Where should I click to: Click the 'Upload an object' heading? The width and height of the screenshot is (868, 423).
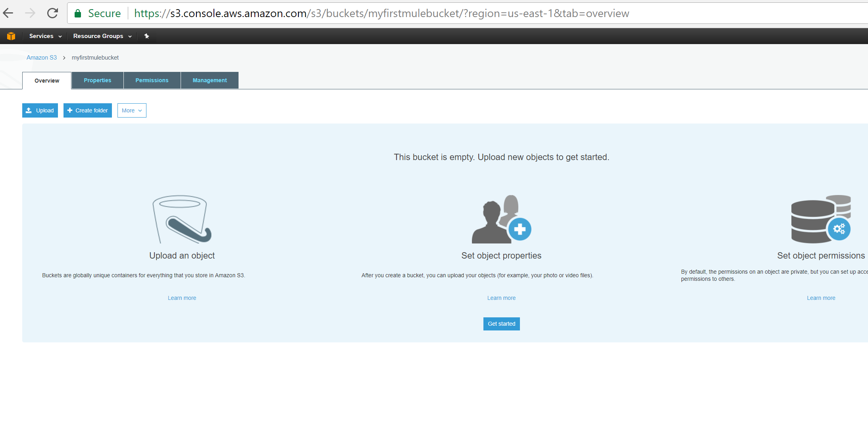(x=182, y=256)
